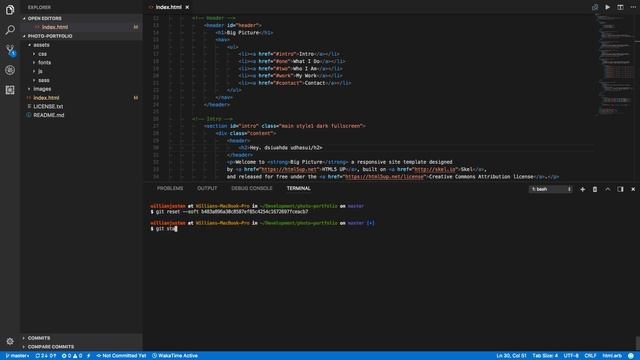
Task: Click the Big Picture h1 code line
Action: [x=244, y=33]
